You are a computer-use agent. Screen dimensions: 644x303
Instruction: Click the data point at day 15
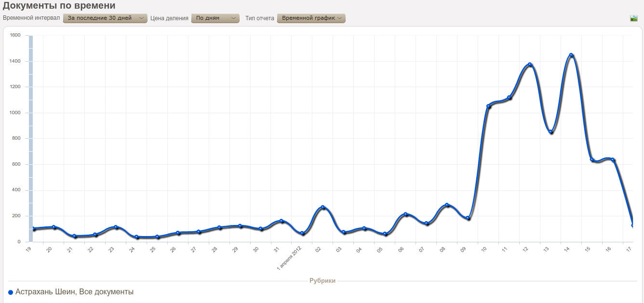tap(591, 159)
